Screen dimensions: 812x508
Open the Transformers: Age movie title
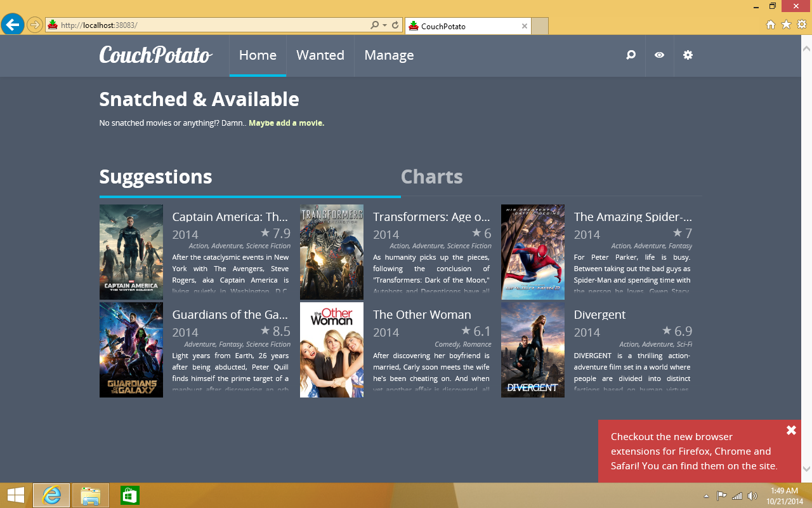click(x=431, y=217)
